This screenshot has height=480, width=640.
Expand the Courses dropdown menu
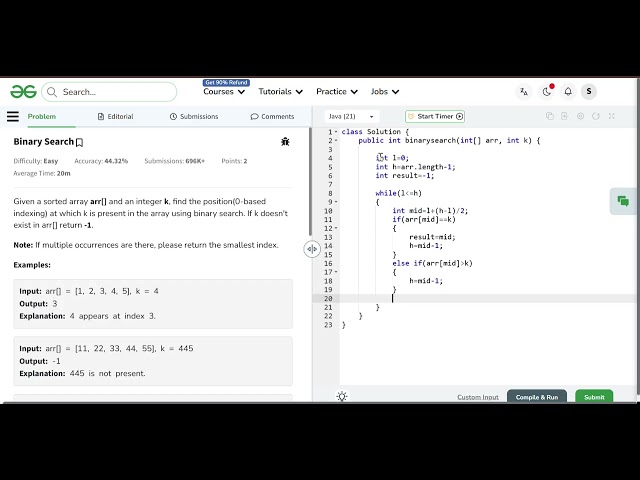click(x=224, y=92)
